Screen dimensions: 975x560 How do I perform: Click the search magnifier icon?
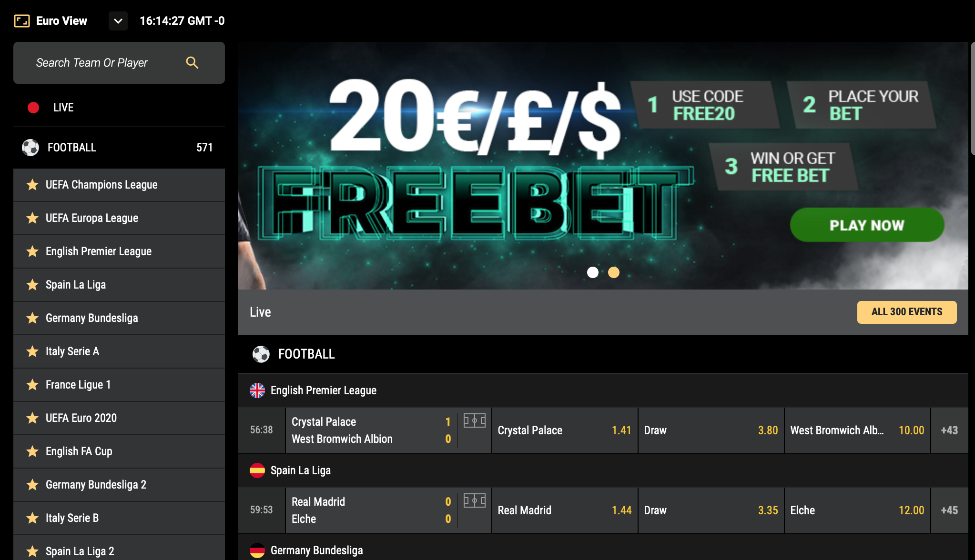click(192, 62)
